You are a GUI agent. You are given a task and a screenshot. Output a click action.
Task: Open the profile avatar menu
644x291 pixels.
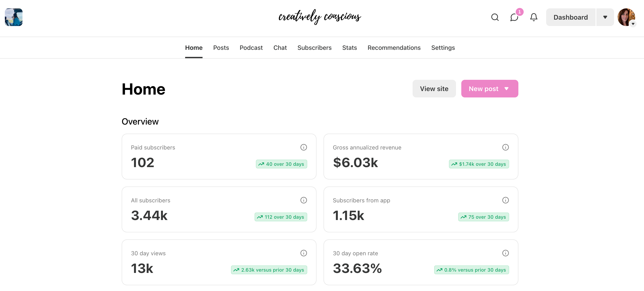[626, 17]
